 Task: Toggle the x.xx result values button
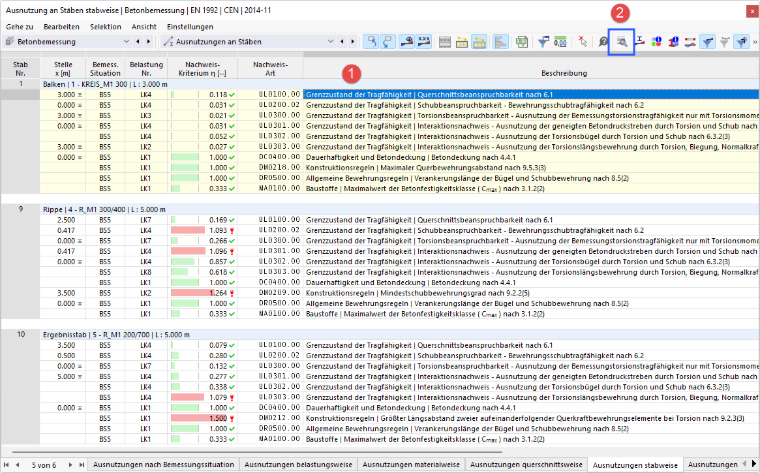click(x=424, y=42)
